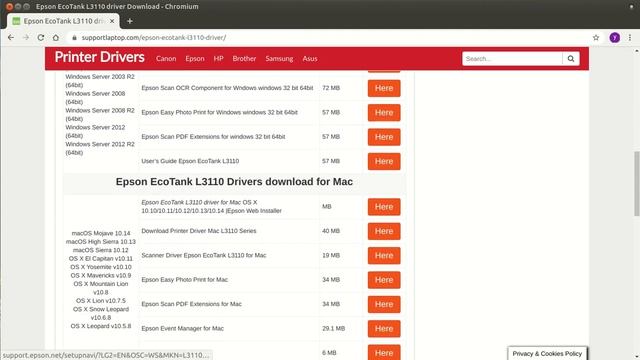Screen dimensions: 640x360
Task: Click 'Windows Server 2012 R2' text
Action: point(100,144)
